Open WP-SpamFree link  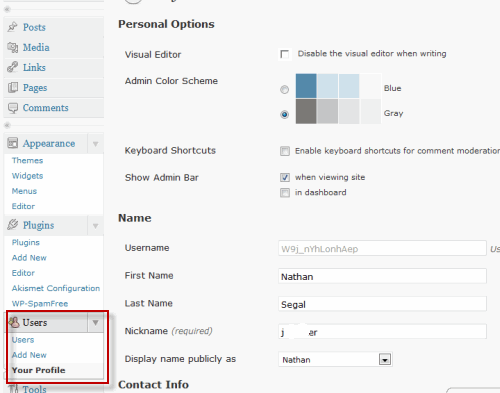[x=40, y=303]
